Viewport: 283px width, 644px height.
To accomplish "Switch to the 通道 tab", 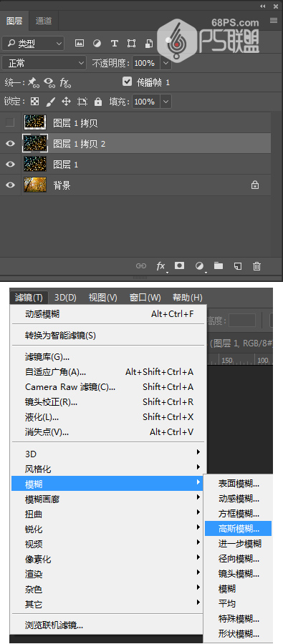I will coord(44,21).
